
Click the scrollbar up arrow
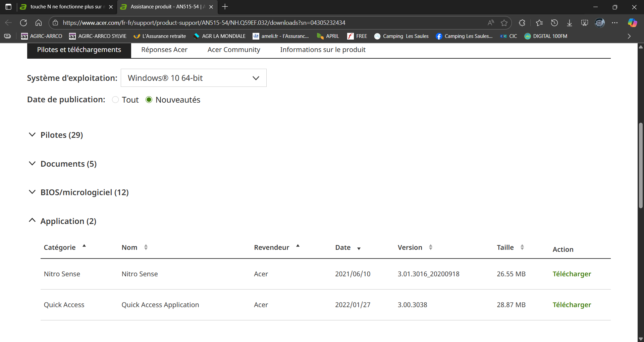coord(641,47)
